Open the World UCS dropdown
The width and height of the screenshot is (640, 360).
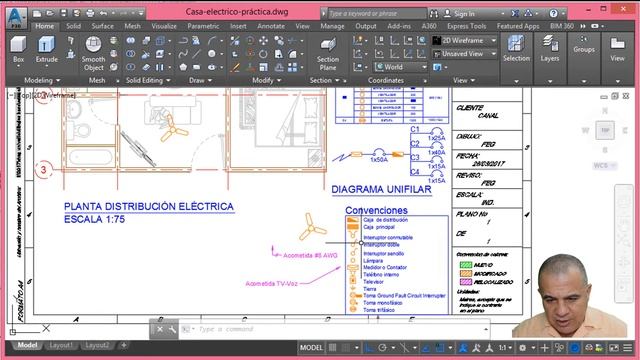click(400, 67)
